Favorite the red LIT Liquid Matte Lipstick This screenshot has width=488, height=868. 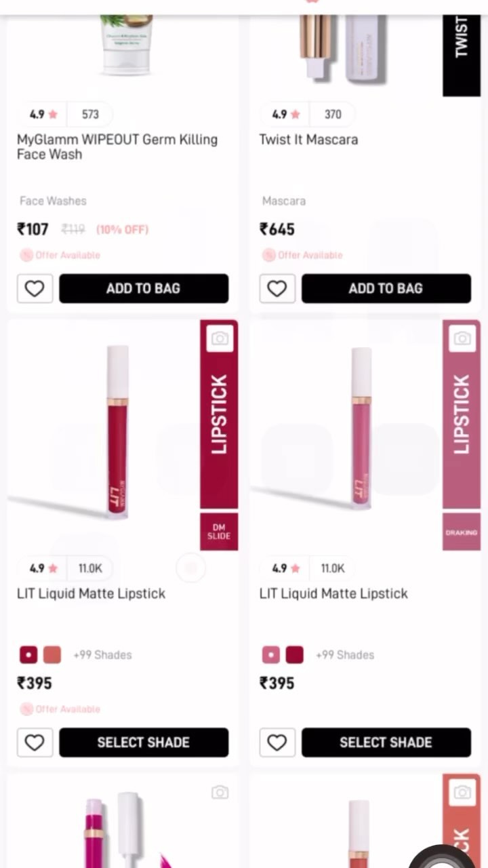(35, 743)
